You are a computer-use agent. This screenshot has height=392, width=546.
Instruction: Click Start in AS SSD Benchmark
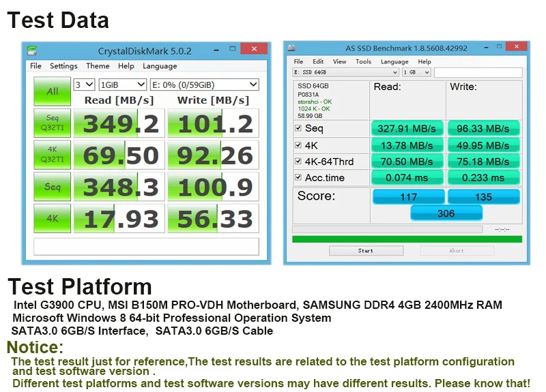pos(366,250)
